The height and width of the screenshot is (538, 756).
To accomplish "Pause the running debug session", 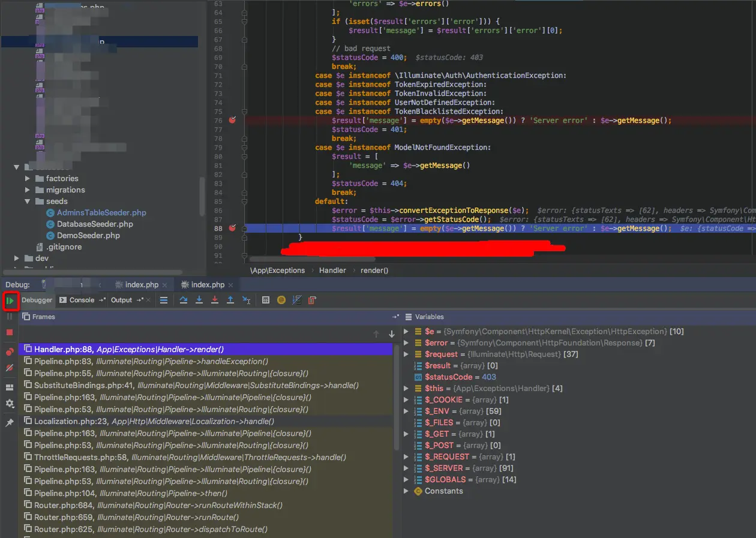I will [10, 316].
